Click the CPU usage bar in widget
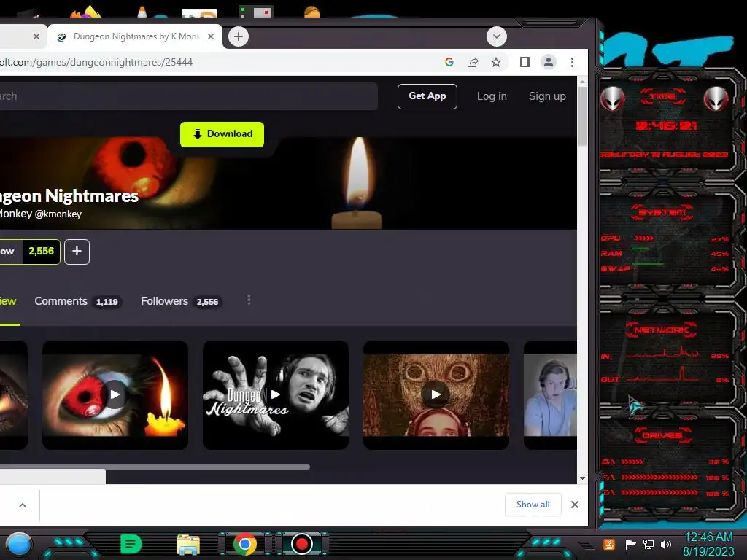The height and width of the screenshot is (560, 747). pyautogui.click(x=644, y=238)
